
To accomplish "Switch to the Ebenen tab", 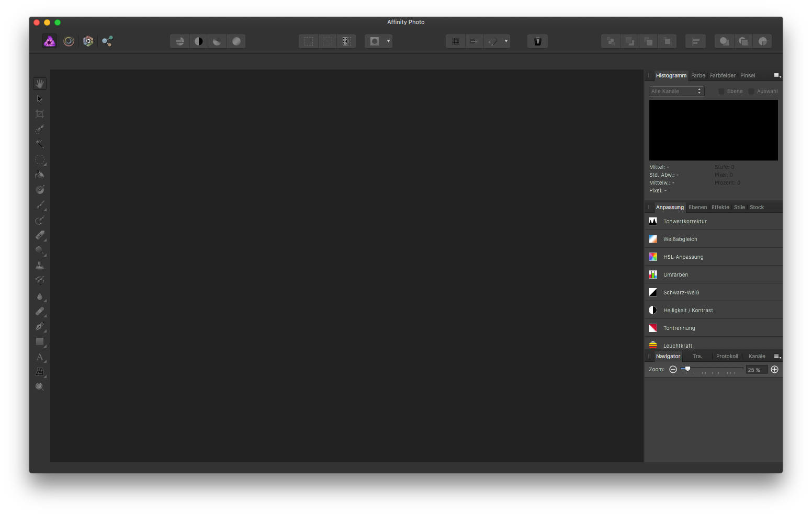I will 697,208.
